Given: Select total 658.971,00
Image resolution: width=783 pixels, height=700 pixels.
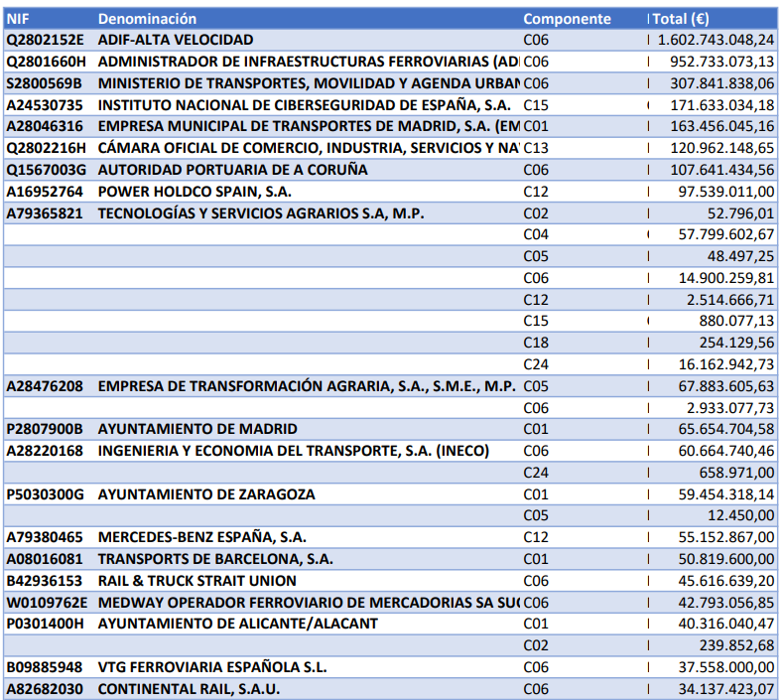Looking at the screenshot, I should point(736,473).
